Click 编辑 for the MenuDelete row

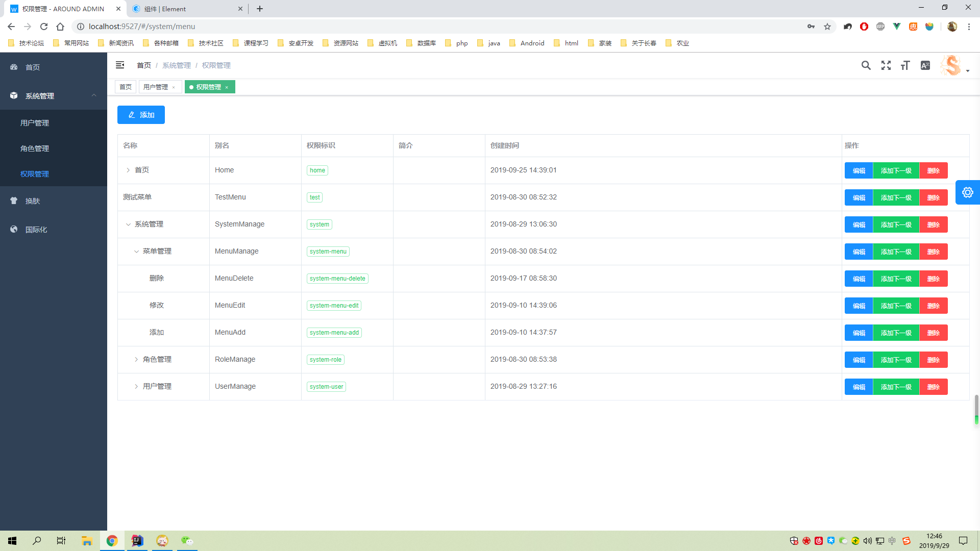tap(859, 279)
